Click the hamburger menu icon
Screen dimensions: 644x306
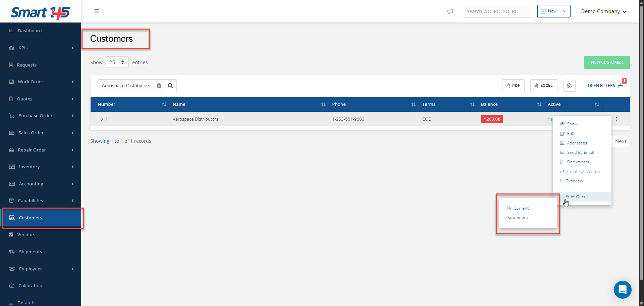(x=97, y=11)
